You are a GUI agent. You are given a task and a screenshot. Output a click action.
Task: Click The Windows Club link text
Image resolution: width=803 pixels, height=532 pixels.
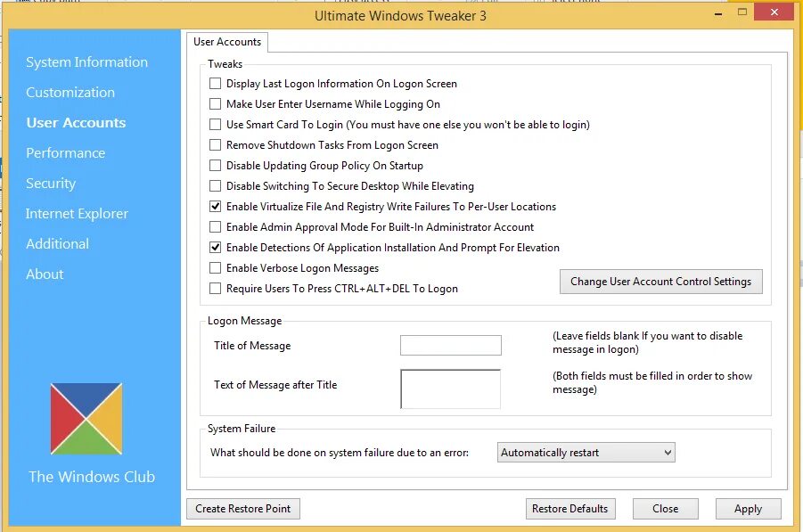click(x=92, y=477)
